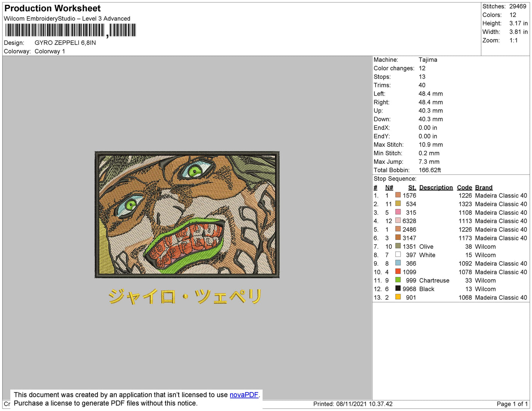Click the stitch count 29469
Image resolution: width=532 pixels, height=411 pixels.
(x=518, y=6)
